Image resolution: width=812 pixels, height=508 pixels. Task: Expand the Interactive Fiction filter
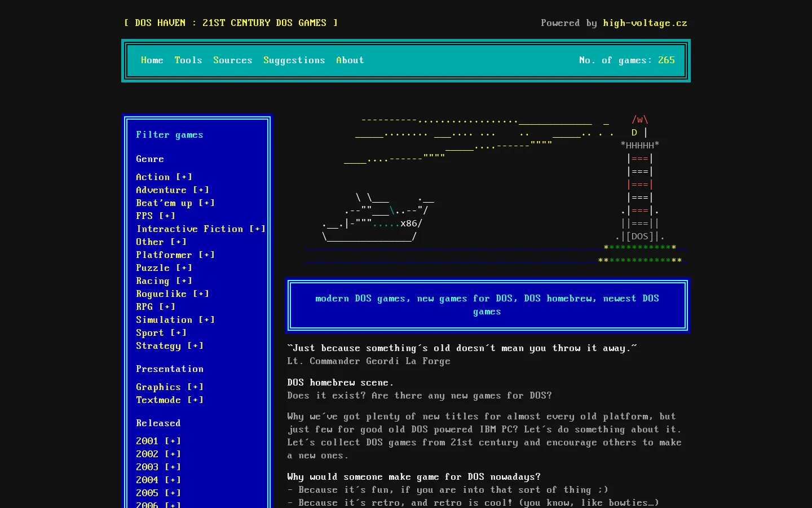(x=200, y=229)
